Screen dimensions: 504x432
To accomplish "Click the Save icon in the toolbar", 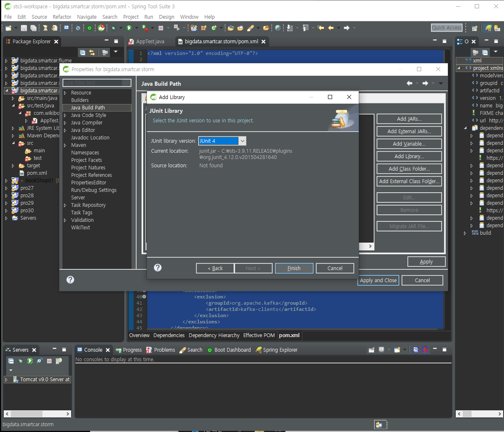I will point(24,28).
